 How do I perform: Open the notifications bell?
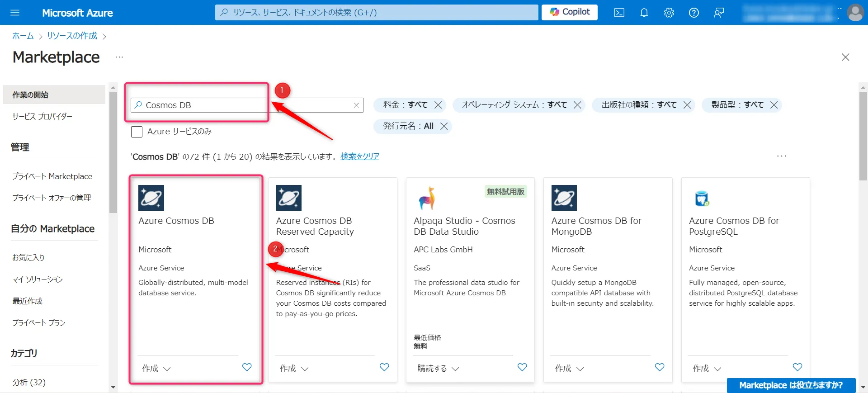pyautogui.click(x=644, y=13)
